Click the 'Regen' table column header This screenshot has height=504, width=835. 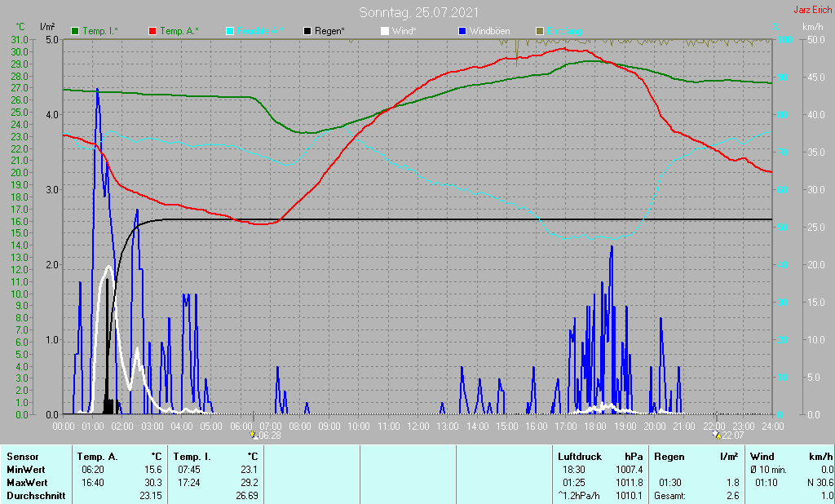tap(669, 457)
